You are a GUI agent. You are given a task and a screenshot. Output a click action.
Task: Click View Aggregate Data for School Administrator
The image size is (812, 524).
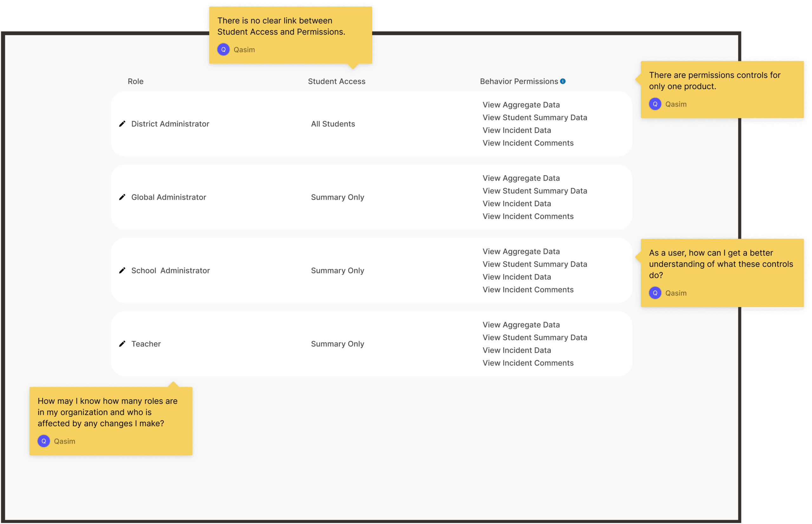pyautogui.click(x=521, y=252)
